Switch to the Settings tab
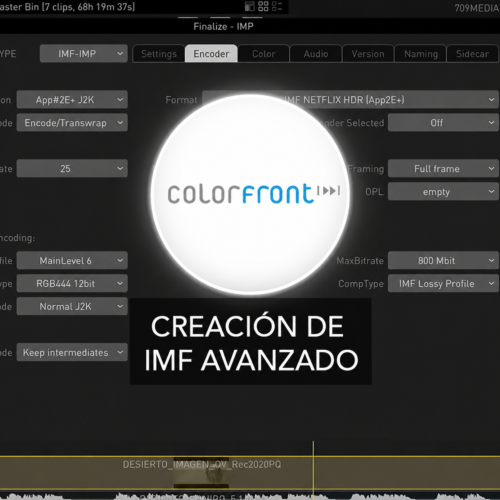 (x=159, y=54)
